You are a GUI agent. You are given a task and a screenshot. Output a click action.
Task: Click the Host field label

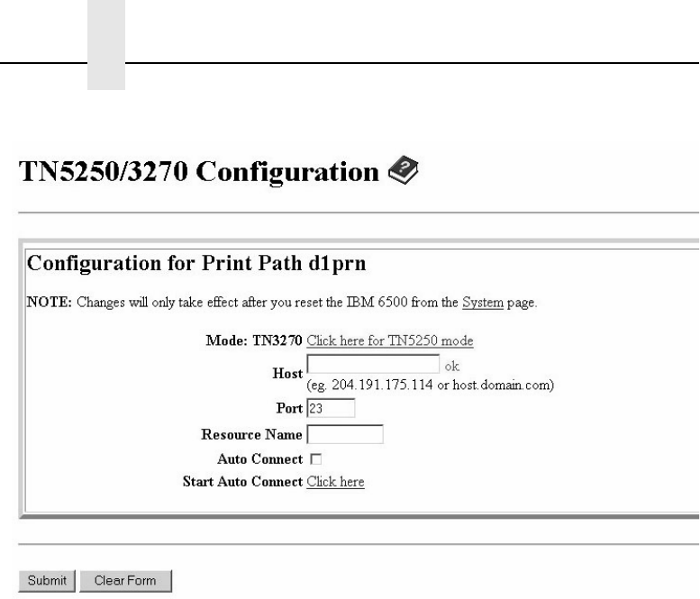coord(287,373)
